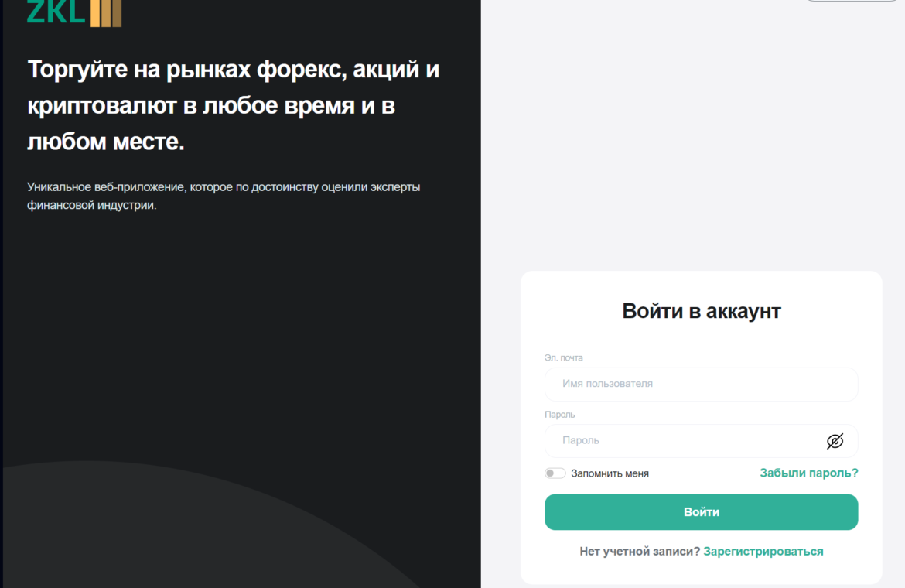Click the Пароль label above the field
The width and height of the screenshot is (905, 588).
point(559,415)
